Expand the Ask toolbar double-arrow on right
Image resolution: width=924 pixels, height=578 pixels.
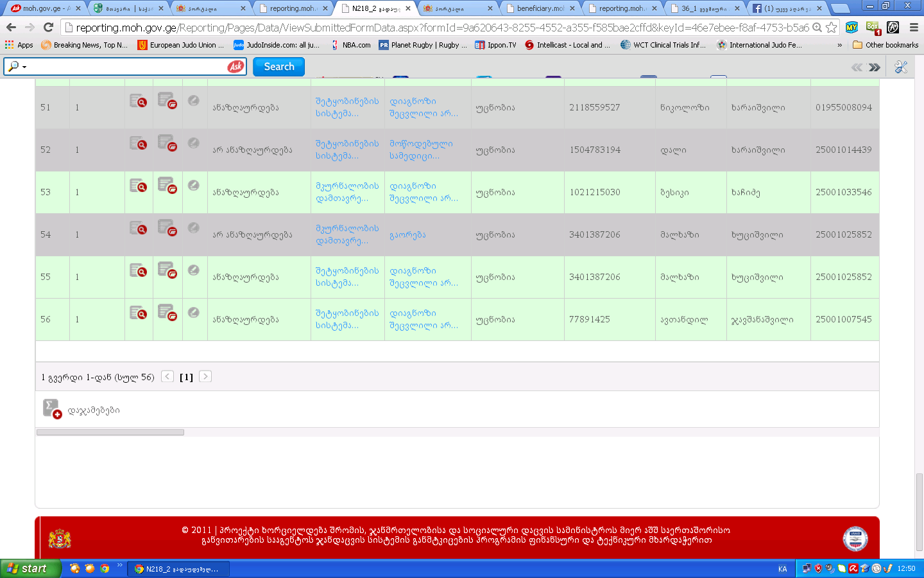[x=874, y=67]
